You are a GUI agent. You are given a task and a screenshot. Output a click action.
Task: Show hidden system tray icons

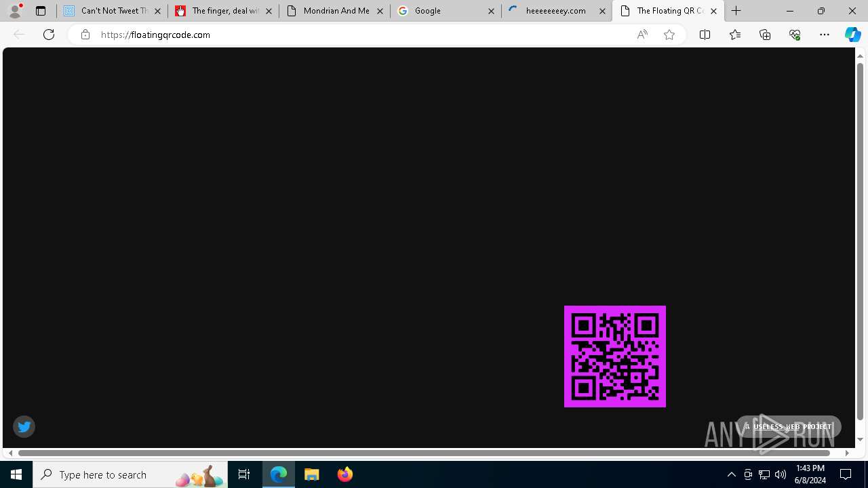[731, 474]
